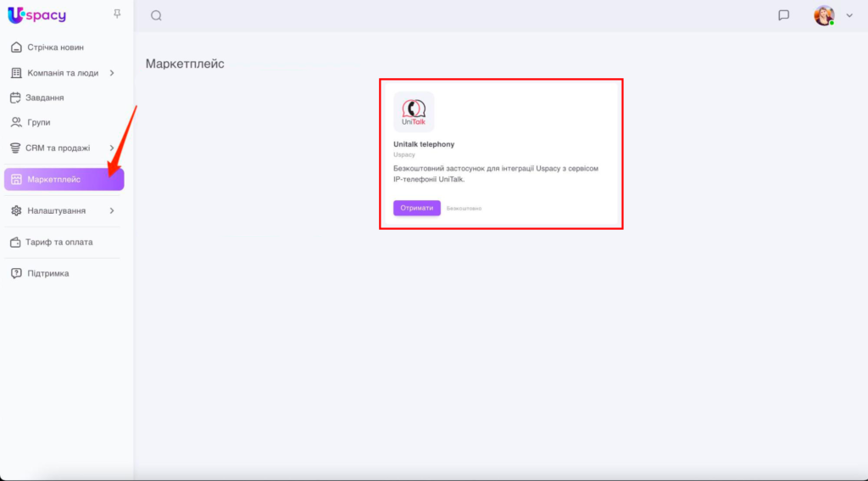Click the Tasks calendar icon
Viewport: 868px width, 481px height.
tap(16, 98)
